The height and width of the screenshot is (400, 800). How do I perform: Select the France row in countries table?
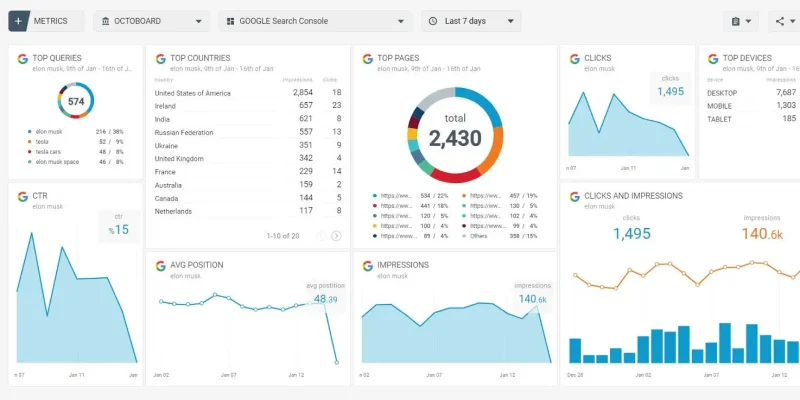(x=248, y=172)
